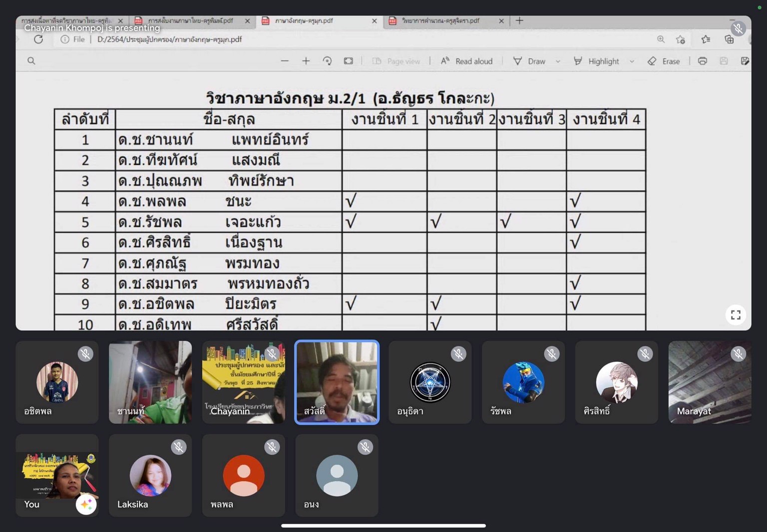Refresh the page in the Edge browser
Image resolution: width=767 pixels, height=532 pixels.
pos(38,39)
